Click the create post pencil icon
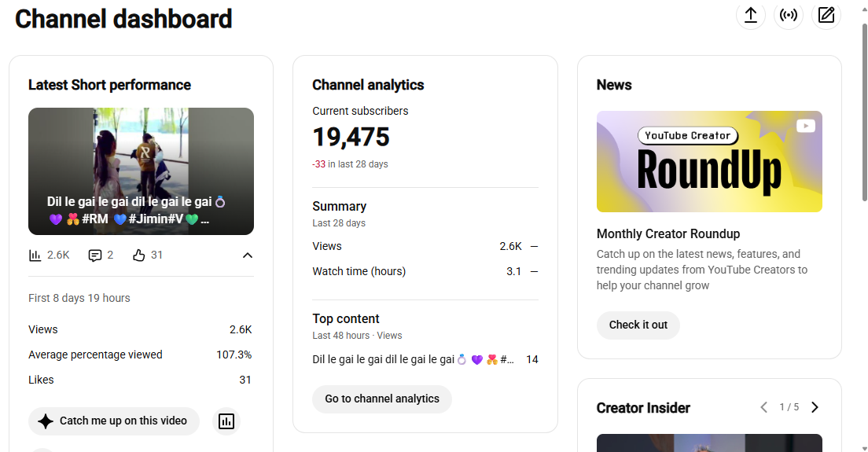 pos(826,15)
